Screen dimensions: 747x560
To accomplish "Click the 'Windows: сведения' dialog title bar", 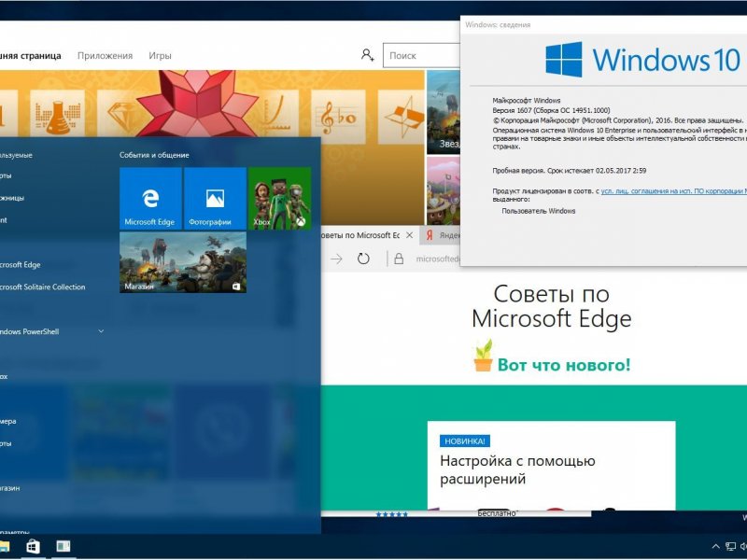I will (x=603, y=25).
